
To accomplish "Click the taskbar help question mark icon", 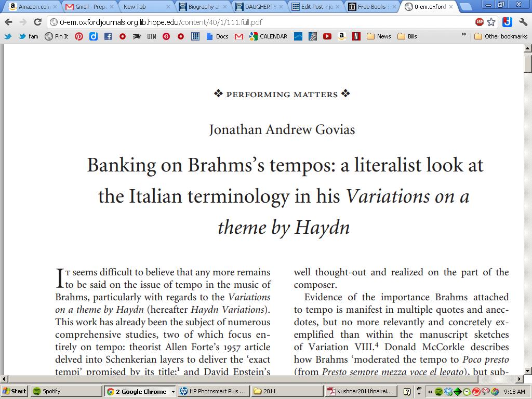I will [407, 392].
